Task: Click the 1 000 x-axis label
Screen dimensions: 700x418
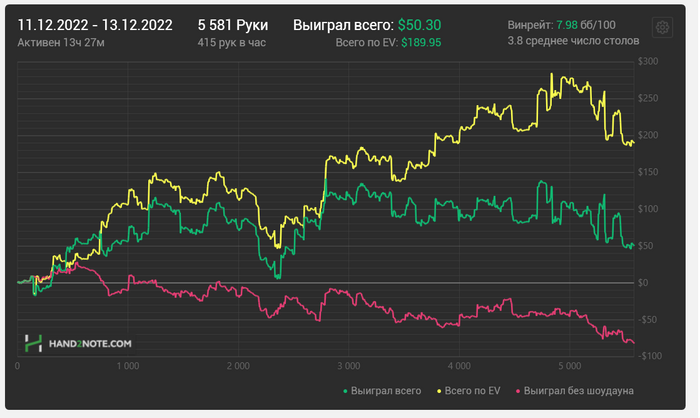Action: [128, 366]
